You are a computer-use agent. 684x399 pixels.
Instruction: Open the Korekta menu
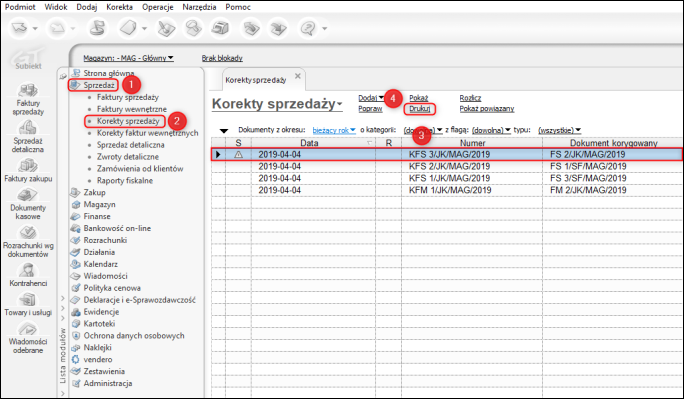(x=120, y=7)
